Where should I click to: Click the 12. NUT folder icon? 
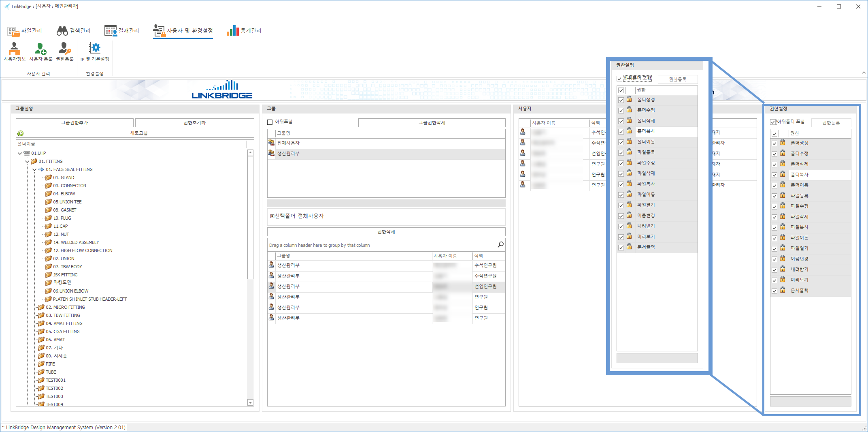tap(49, 234)
